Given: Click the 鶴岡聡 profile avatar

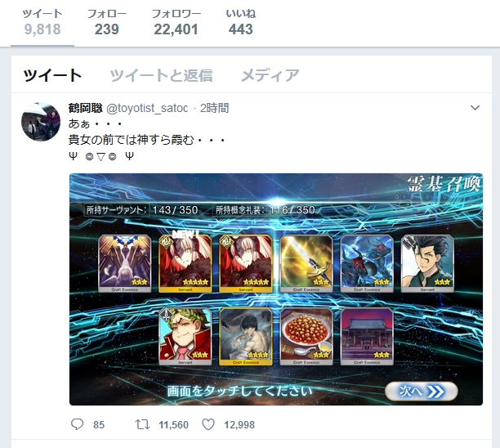Looking at the screenshot, I should (41, 122).
